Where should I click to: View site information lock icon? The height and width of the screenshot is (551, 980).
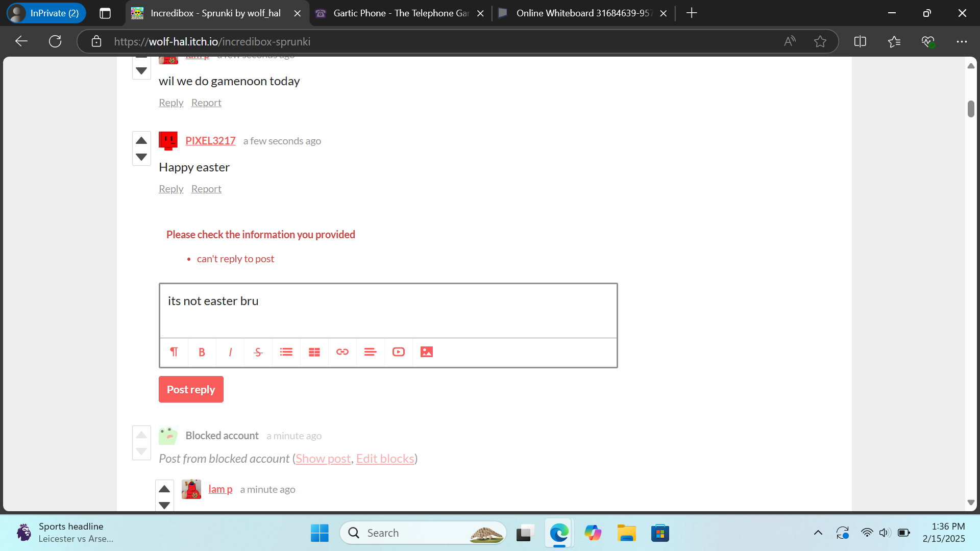96,41
